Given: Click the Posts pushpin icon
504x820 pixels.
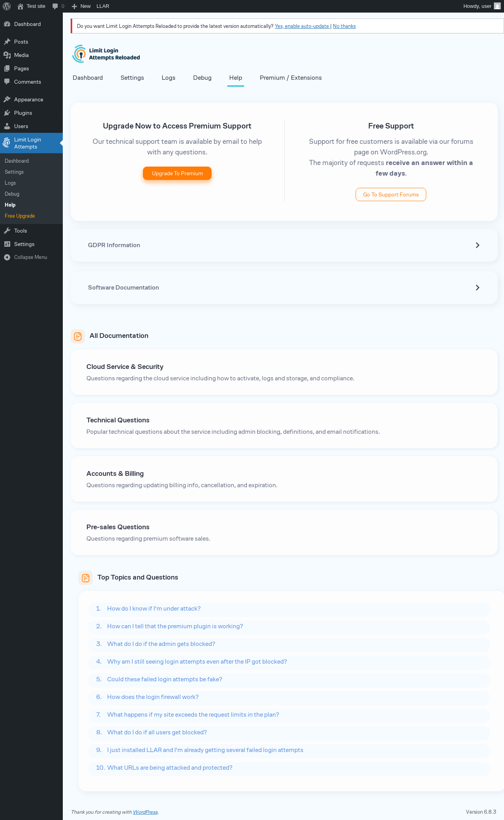Looking at the screenshot, I should (7, 42).
